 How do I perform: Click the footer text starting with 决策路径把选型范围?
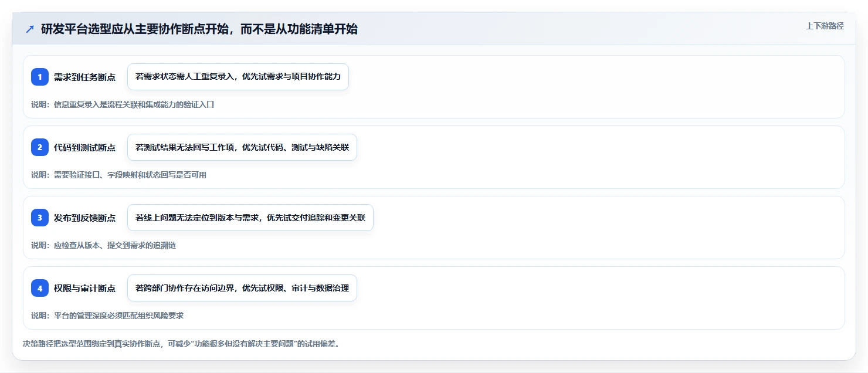pos(181,344)
